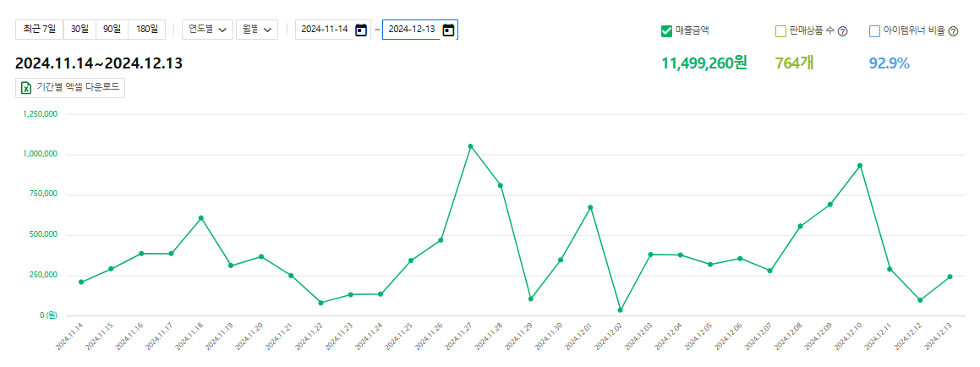Image resolution: width=980 pixels, height=367 pixels.
Task: Click help icon beside 아이템위너 비율
Action: click(x=953, y=31)
